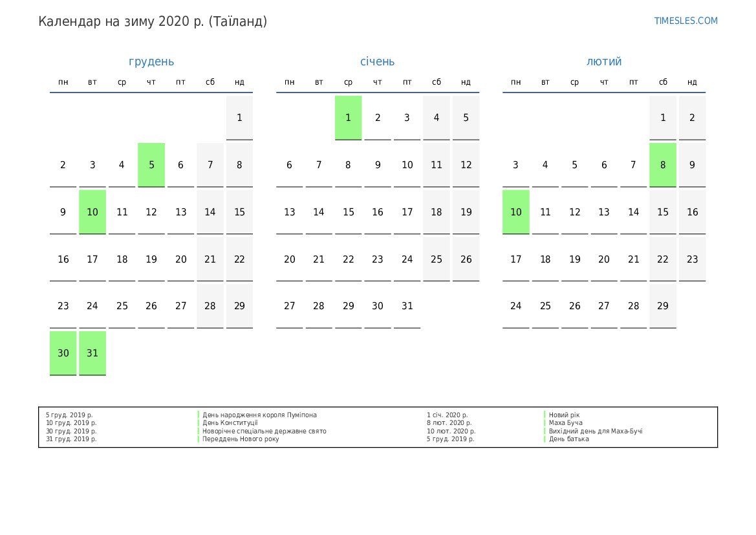Select February 8 Makha Bucha cell

point(663,165)
